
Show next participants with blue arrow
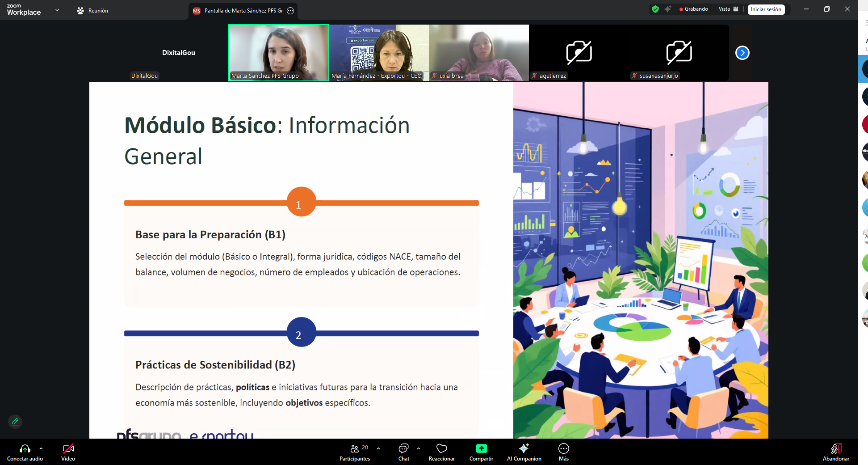click(x=742, y=53)
